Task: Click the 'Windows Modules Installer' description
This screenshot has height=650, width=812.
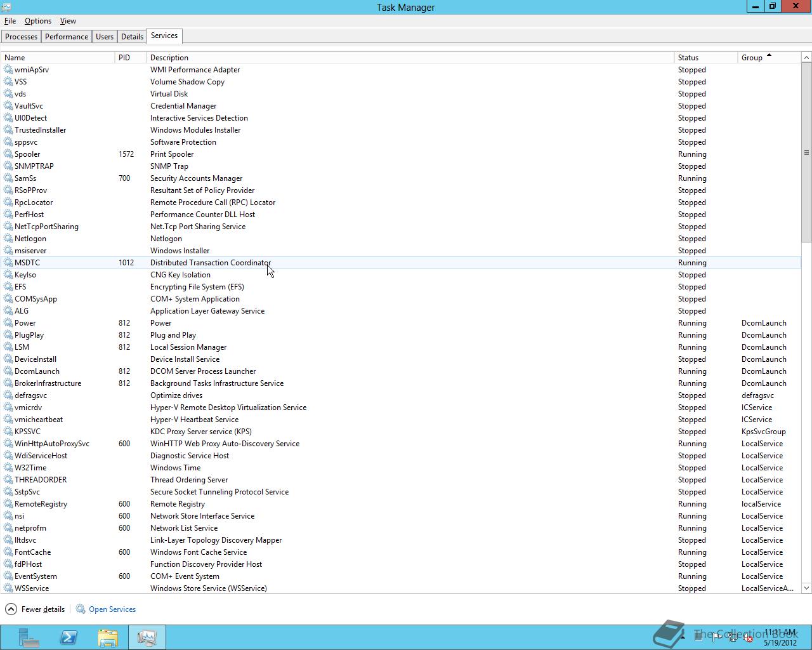Action: click(195, 130)
